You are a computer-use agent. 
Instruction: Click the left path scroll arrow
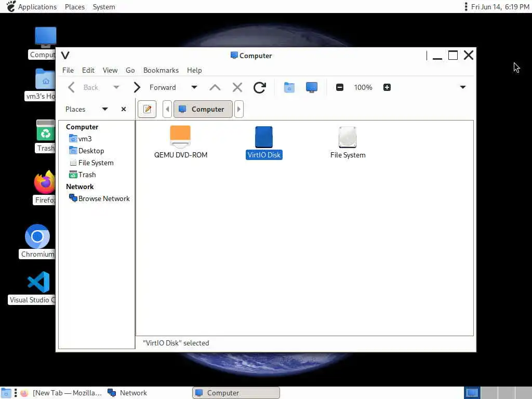tap(167, 109)
